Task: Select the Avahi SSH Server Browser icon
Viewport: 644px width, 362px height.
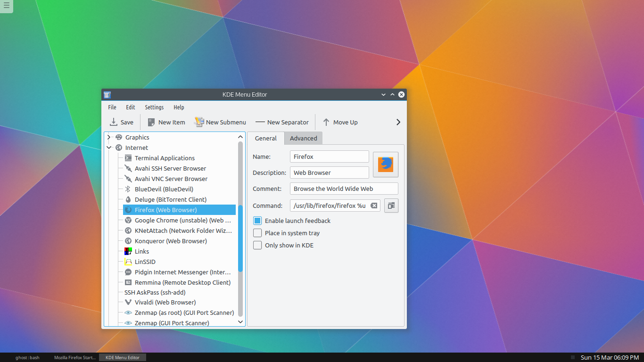Action: coord(128,168)
